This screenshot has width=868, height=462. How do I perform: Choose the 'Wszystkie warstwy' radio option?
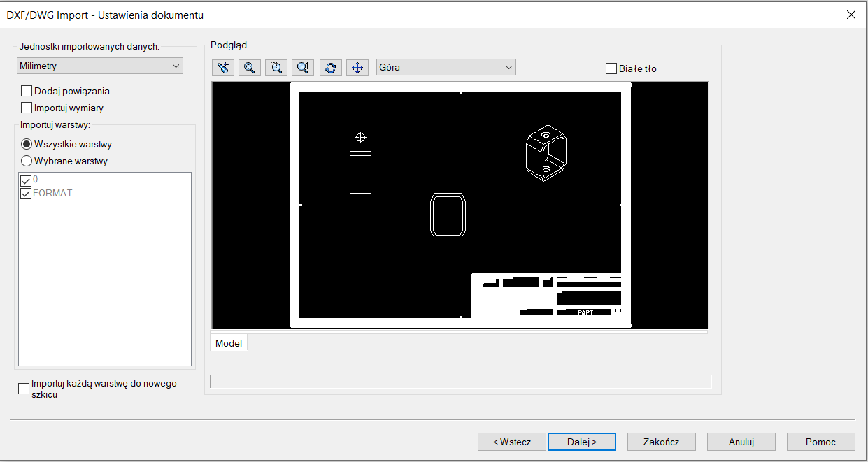click(27, 144)
